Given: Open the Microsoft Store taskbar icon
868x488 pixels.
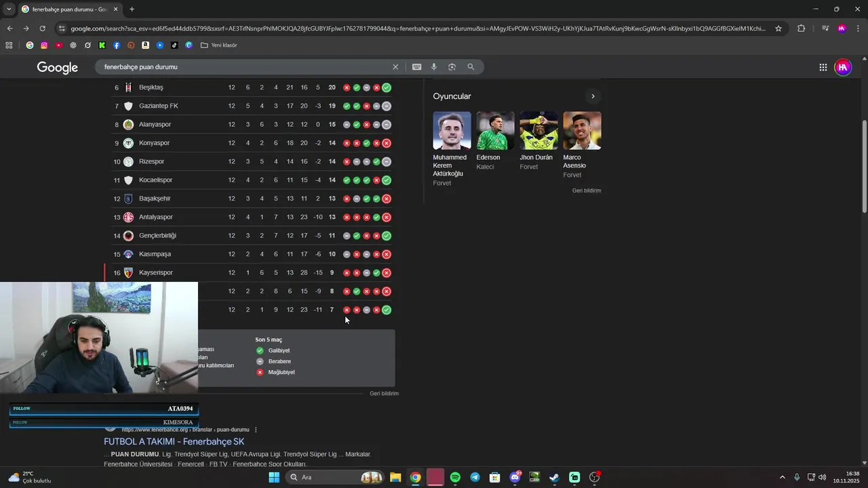Looking at the screenshot, I should click(495, 477).
